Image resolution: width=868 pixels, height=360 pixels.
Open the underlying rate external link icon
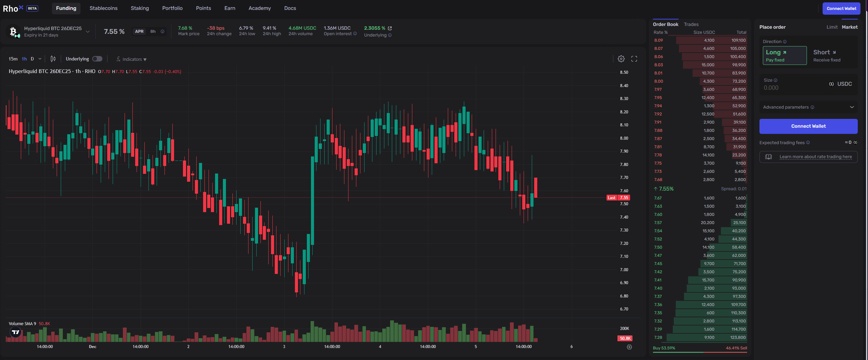coord(390,28)
